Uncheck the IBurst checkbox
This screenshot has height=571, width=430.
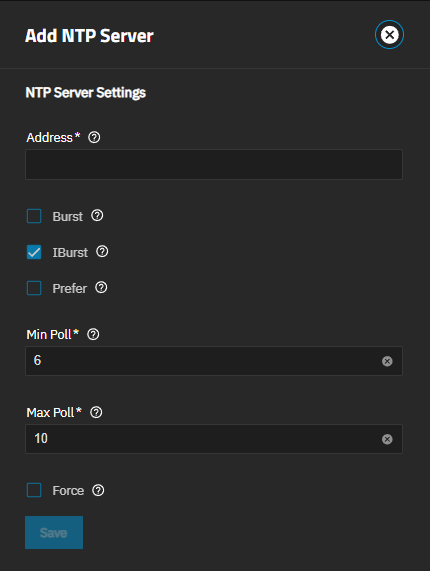(x=34, y=252)
